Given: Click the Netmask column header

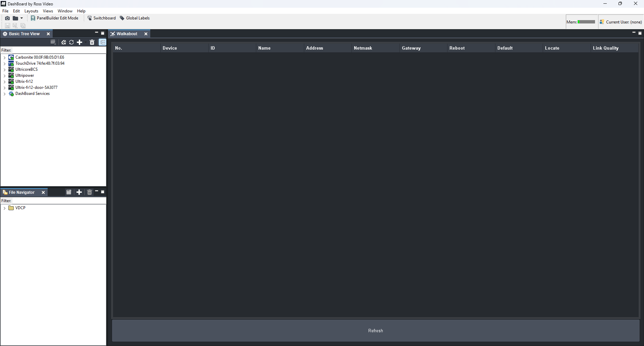Looking at the screenshot, I should click(x=376, y=48).
